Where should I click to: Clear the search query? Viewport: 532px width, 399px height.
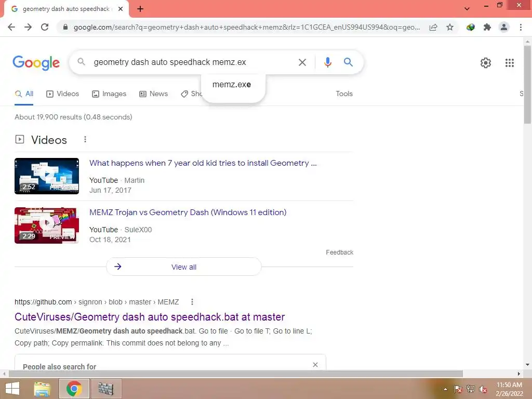(x=302, y=62)
